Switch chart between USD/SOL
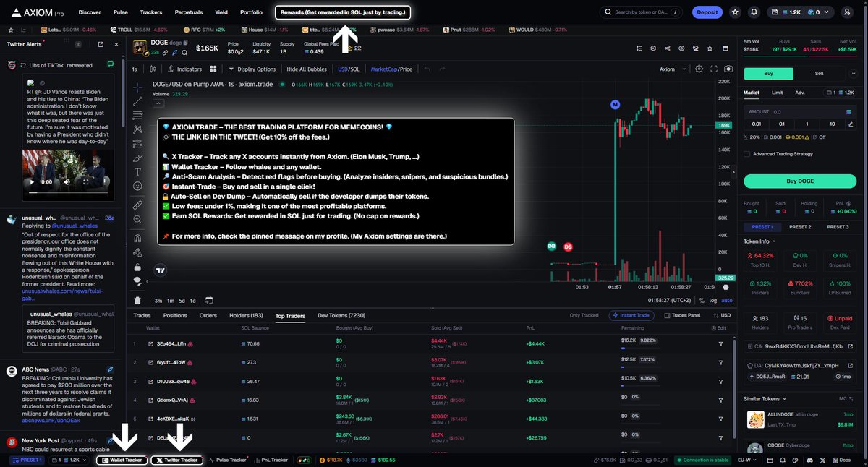Image resolution: width=868 pixels, height=467 pixels. (x=348, y=69)
